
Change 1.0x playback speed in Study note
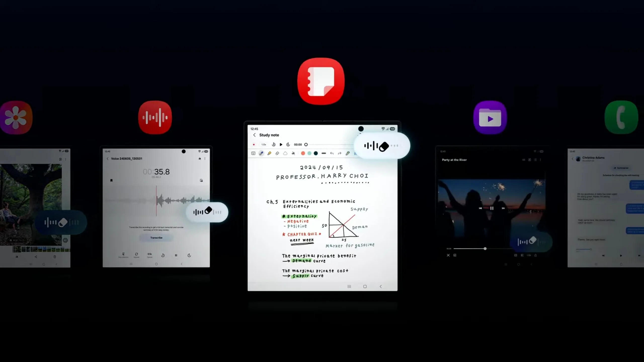(264, 145)
